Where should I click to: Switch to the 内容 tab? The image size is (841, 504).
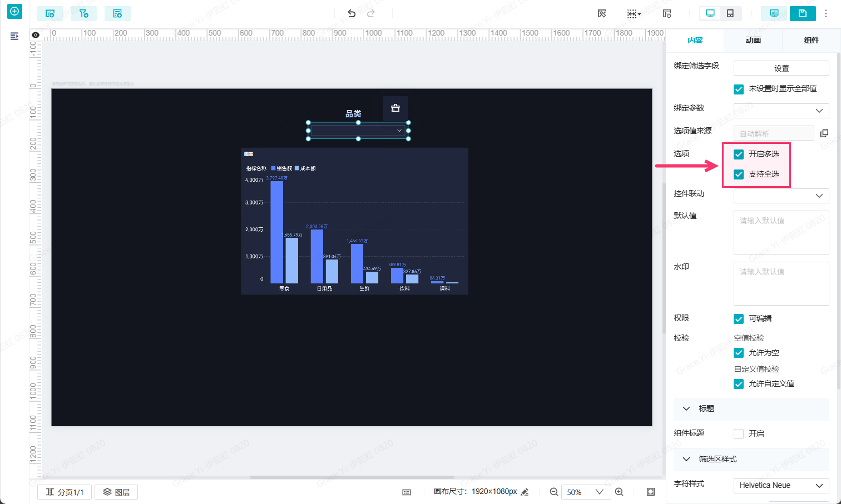pos(695,40)
